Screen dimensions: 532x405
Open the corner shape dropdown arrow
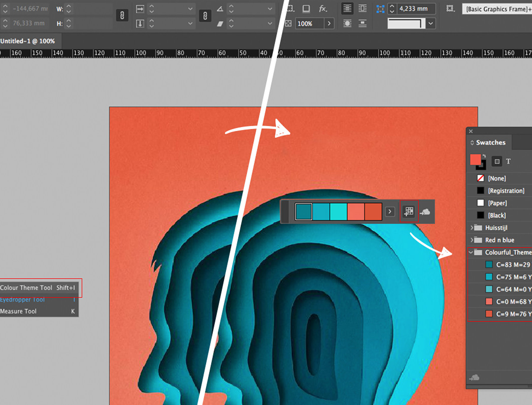(x=431, y=23)
